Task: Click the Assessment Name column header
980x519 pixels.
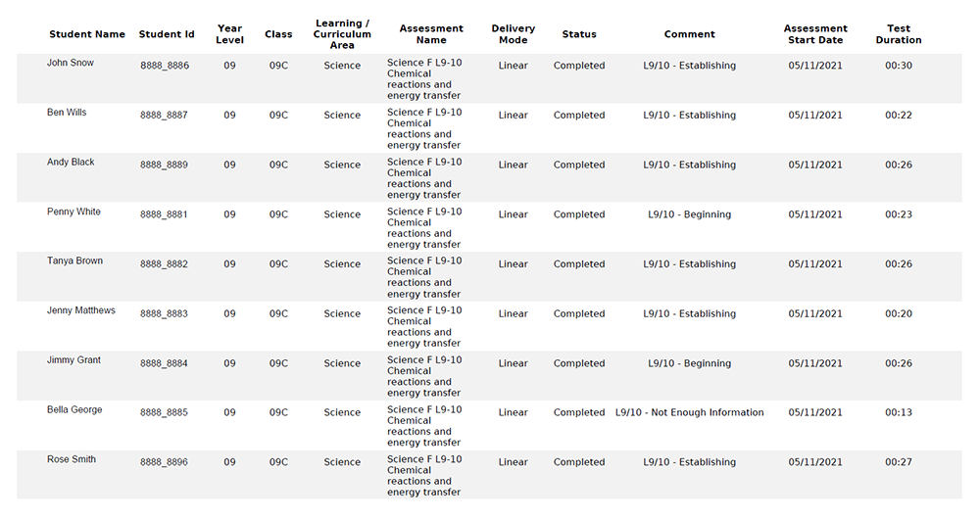Action: (431, 34)
